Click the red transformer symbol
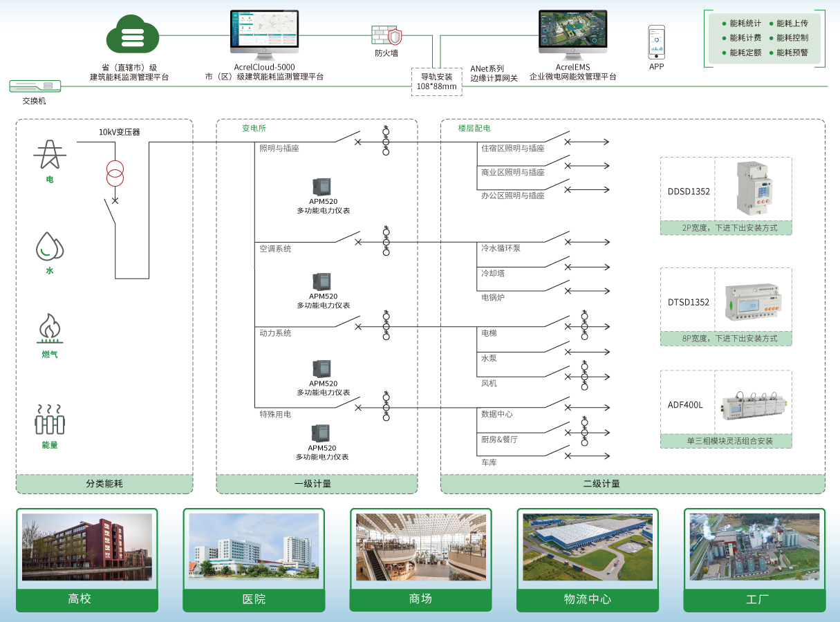Image resolution: width=840 pixels, height=622 pixels. click(115, 173)
